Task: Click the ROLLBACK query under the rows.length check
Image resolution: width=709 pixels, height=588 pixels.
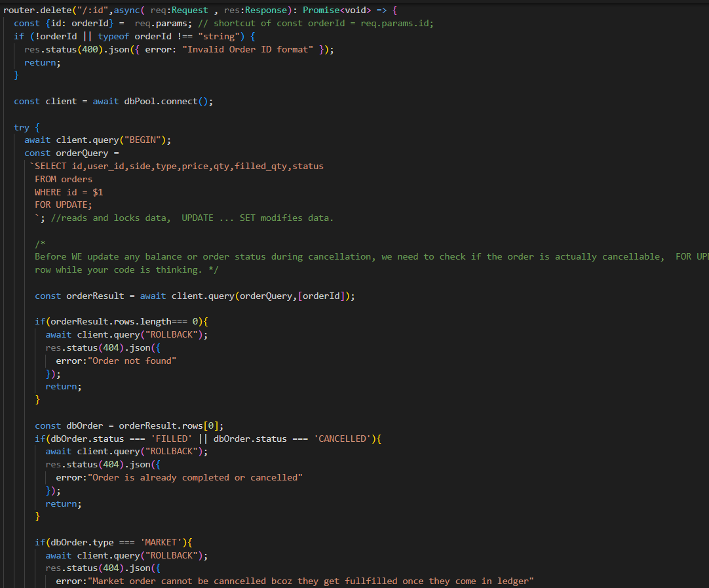Action: 126,335
